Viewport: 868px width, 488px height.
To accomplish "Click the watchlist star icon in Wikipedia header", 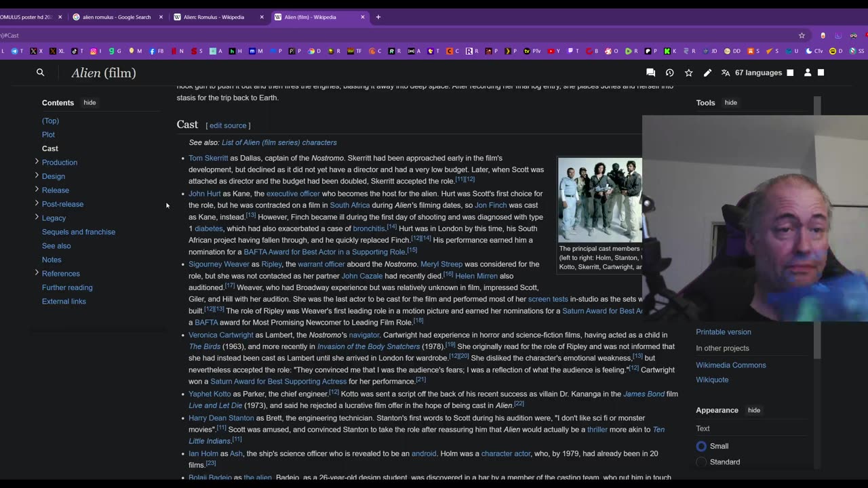I will pos(688,73).
